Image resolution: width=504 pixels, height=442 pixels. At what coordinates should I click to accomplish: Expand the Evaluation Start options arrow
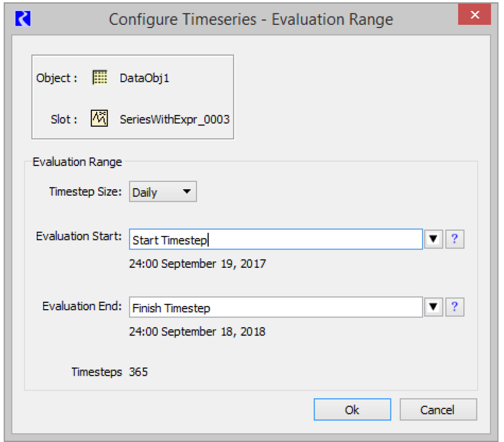(433, 240)
